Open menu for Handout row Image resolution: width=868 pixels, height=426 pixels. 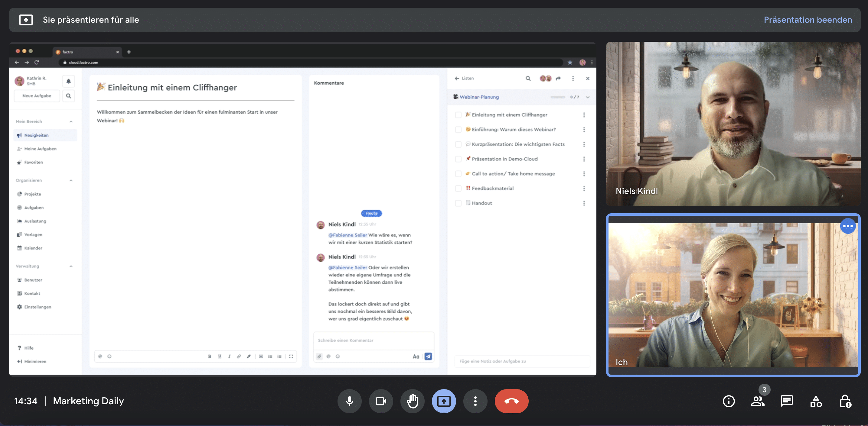click(584, 203)
